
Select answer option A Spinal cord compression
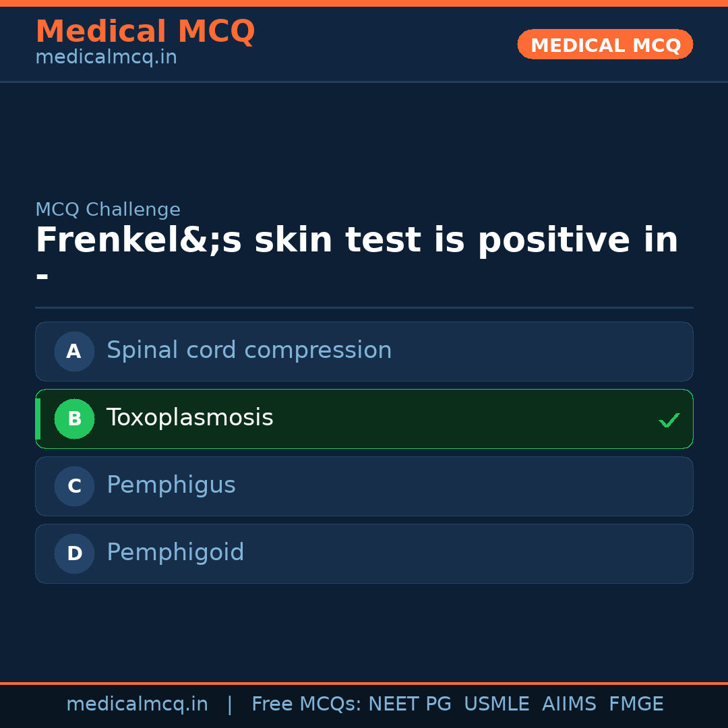tap(364, 351)
